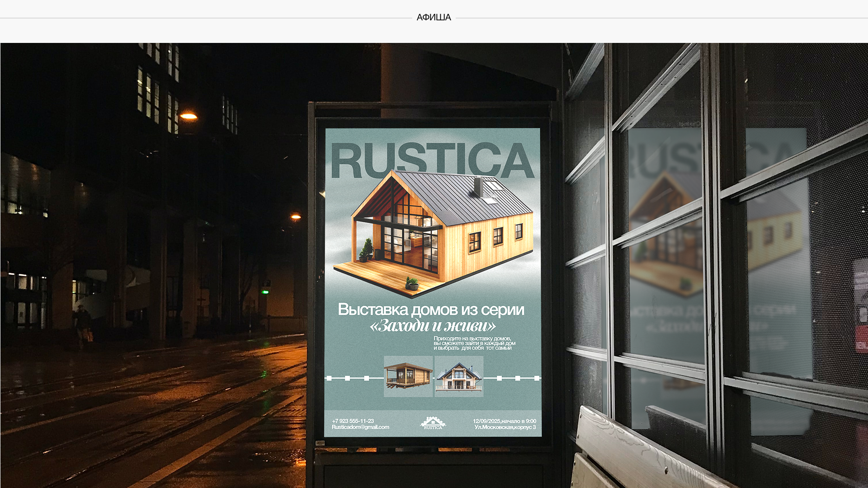Click the glowing street lamp upper left
Screen dimensions: 868x488
click(x=189, y=117)
